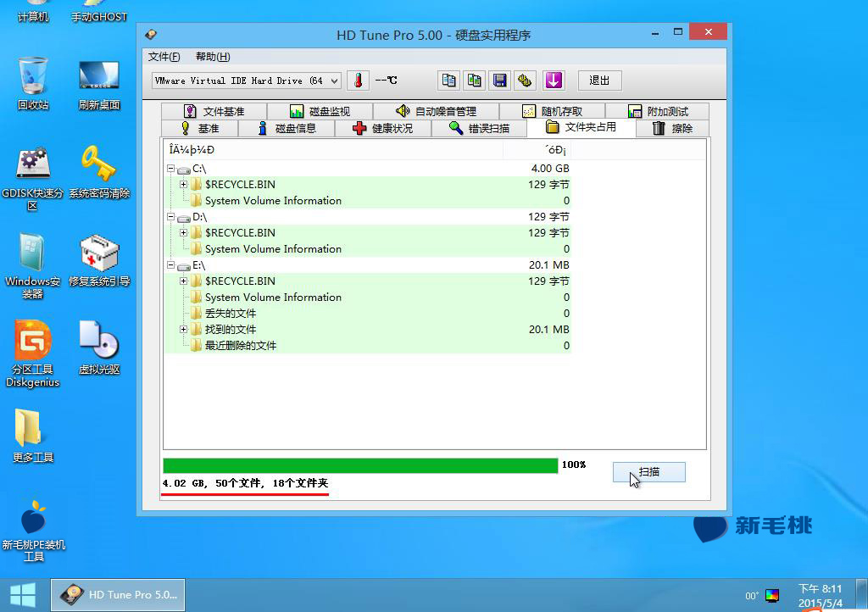Open the 磁盘信息 tab
This screenshot has height=612, width=868.
(x=287, y=128)
